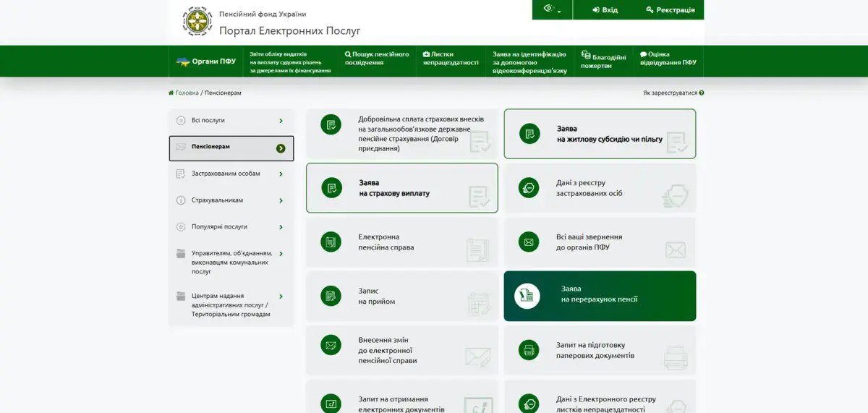Click the Заява на перерахунок пенсії icon

527,296
